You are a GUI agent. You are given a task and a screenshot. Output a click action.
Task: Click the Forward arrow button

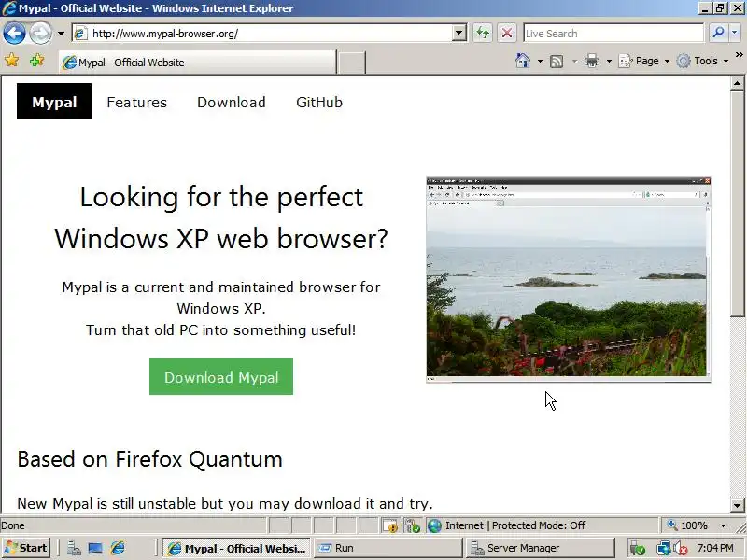coord(40,34)
